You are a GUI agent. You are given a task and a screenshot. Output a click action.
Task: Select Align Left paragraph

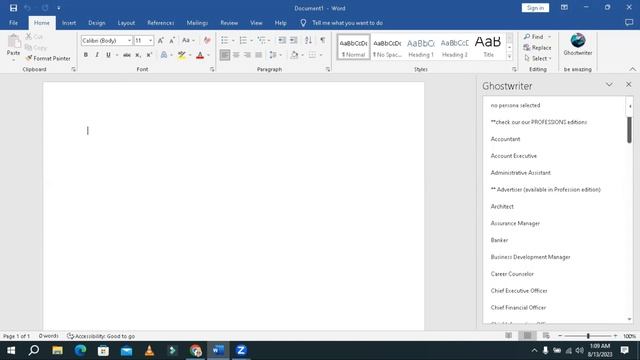point(224,55)
